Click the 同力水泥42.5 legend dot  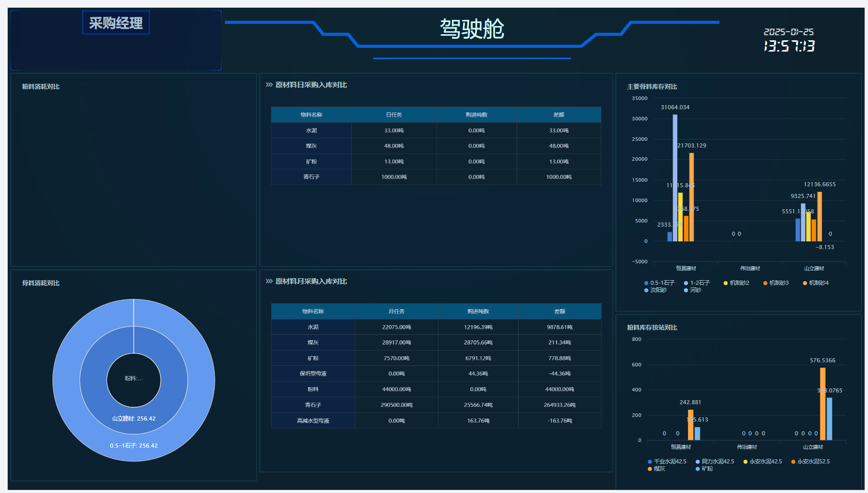[698, 461]
